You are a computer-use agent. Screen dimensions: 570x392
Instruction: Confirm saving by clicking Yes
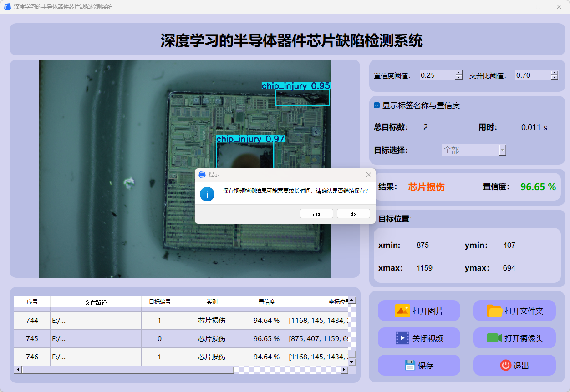(316, 214)
